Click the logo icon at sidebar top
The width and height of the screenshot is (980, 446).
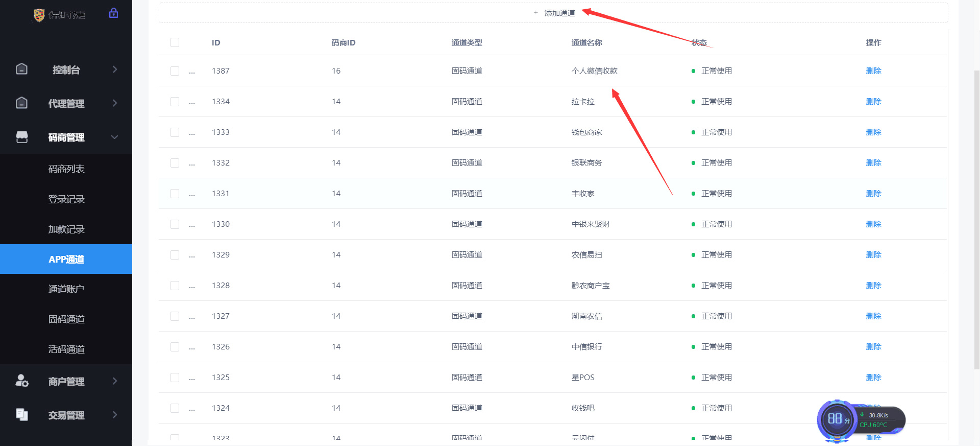(x=39, y=15)
